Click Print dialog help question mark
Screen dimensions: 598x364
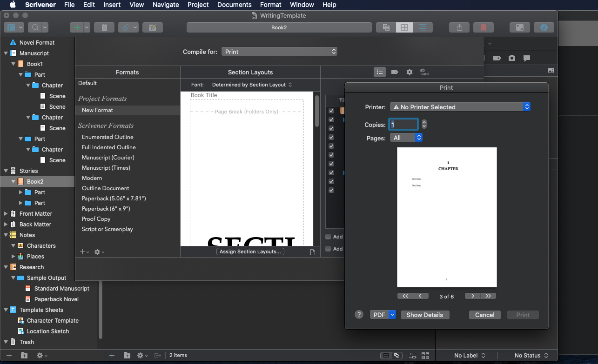coord(359,315)
